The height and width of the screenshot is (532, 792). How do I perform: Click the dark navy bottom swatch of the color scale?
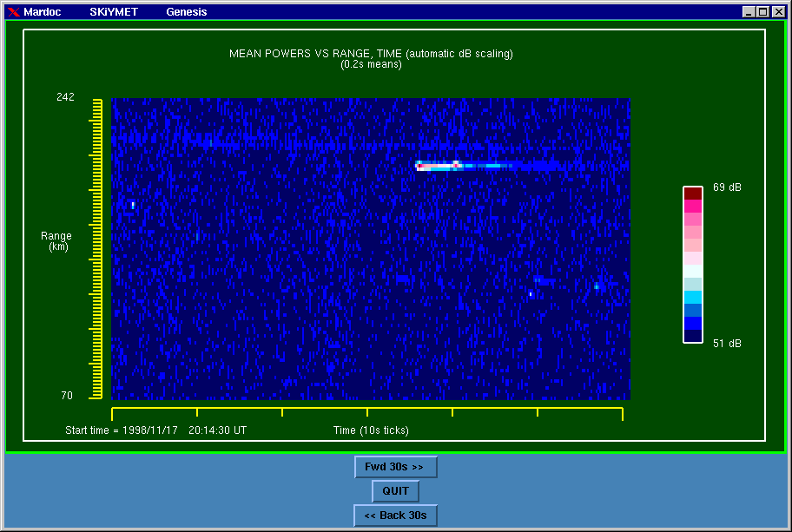click(x=692, y=336)
